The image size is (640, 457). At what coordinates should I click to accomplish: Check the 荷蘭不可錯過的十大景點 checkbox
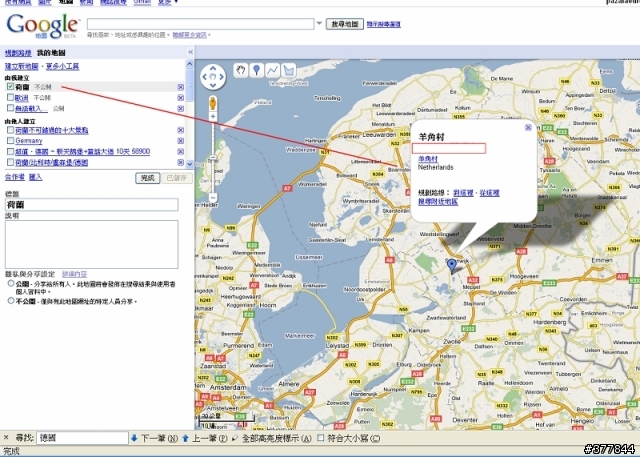[x=11, y=130]
